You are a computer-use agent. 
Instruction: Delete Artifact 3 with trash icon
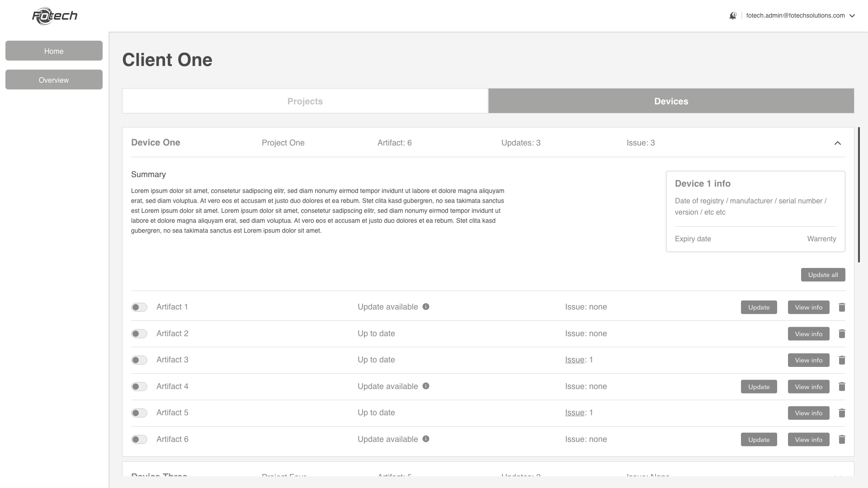point(842,360)
